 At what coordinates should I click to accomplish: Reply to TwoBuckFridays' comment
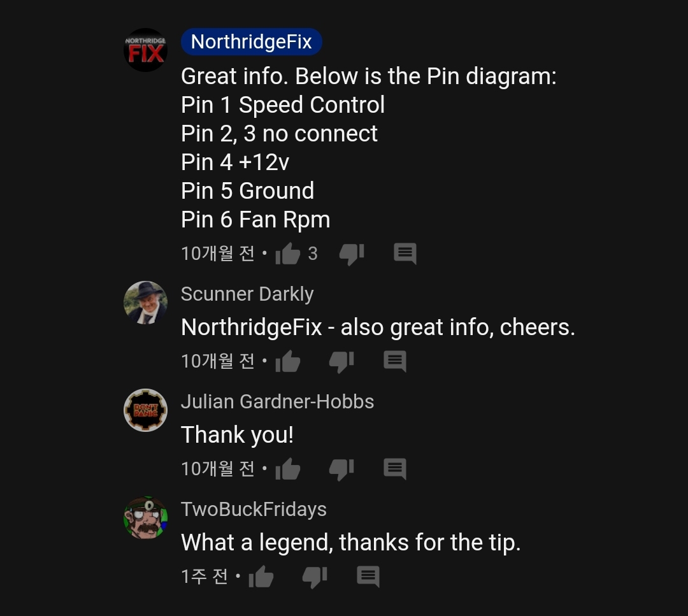[368, 577]
